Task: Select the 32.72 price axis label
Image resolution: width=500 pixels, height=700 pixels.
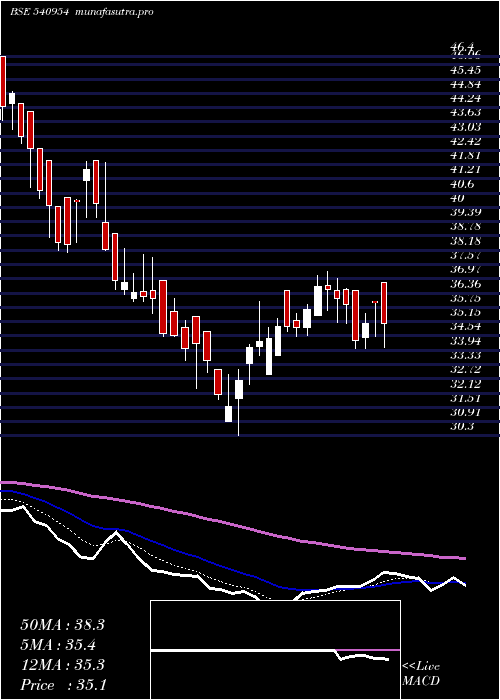Action: tap(466, 370)
